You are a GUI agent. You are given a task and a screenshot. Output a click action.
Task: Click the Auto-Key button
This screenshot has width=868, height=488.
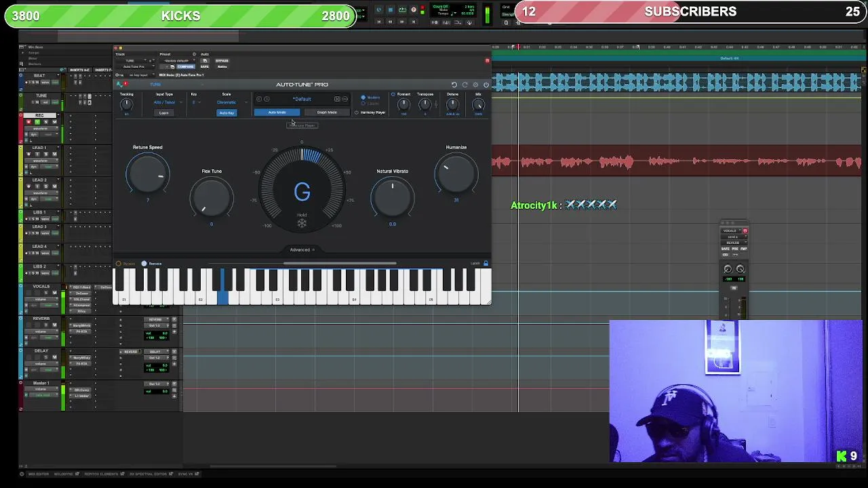click(x=226, y=113)
